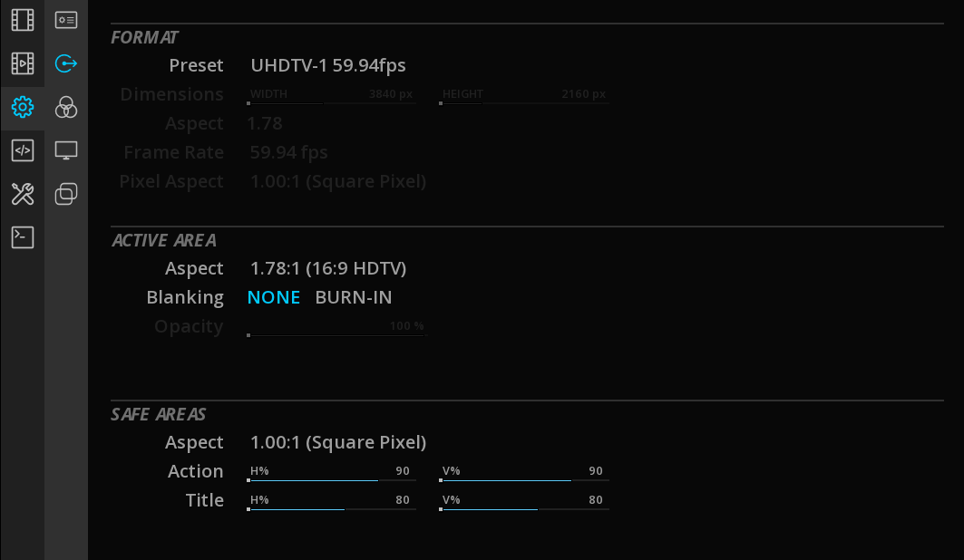
Task: Select NONE blanking option
Action: pos(274,297)
